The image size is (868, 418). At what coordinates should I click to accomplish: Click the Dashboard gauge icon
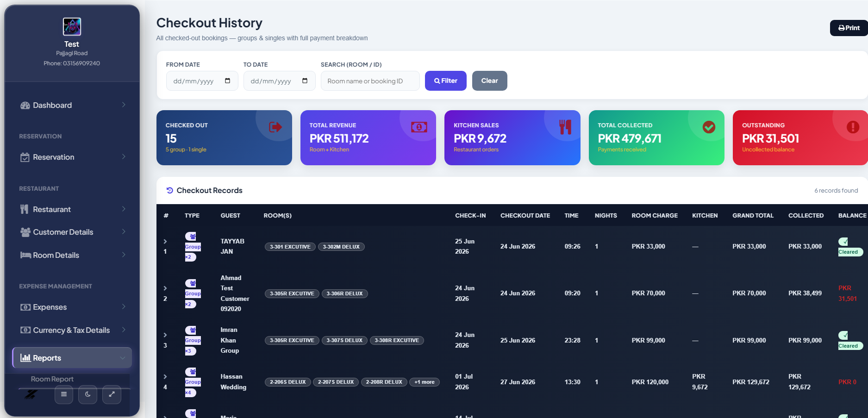(x=25, y=106)
